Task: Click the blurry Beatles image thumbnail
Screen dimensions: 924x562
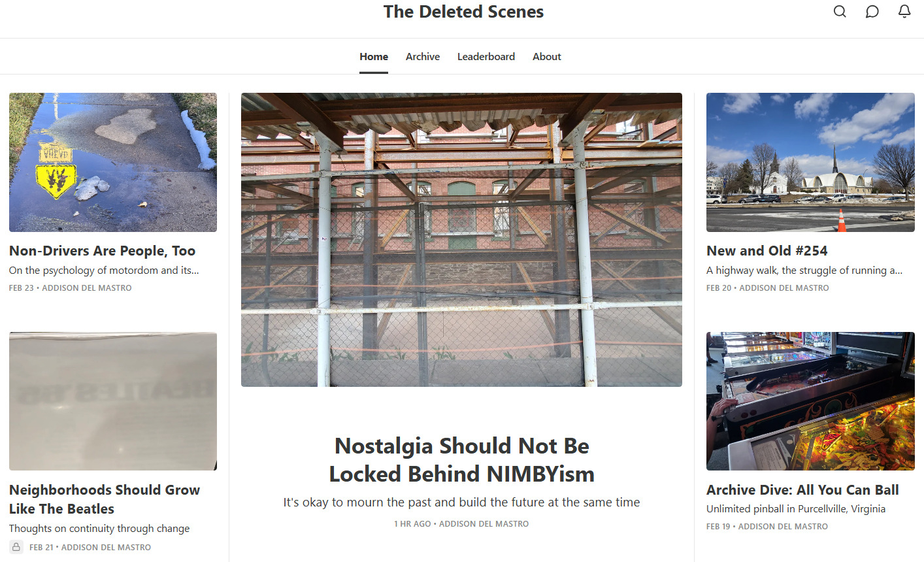Action: [x=113, y=401]
